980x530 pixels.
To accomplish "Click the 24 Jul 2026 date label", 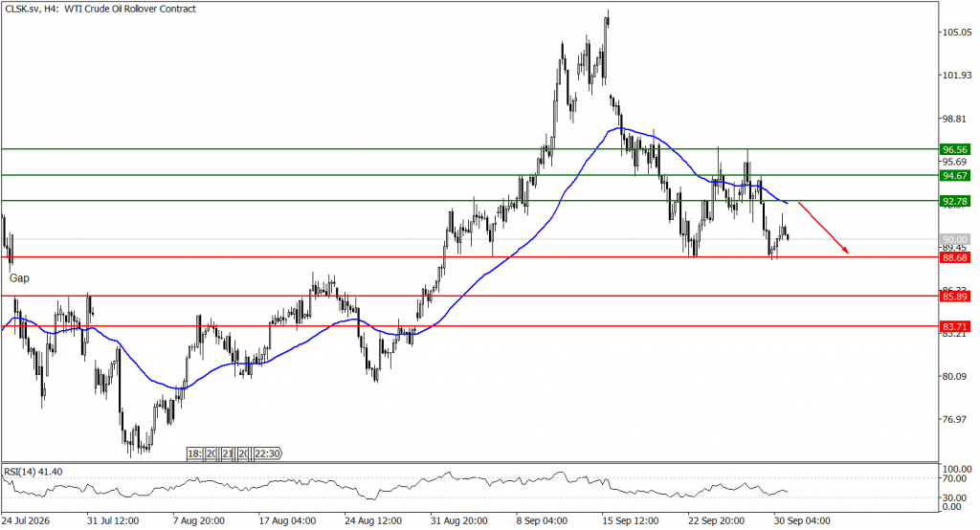I will pos(26,520).
